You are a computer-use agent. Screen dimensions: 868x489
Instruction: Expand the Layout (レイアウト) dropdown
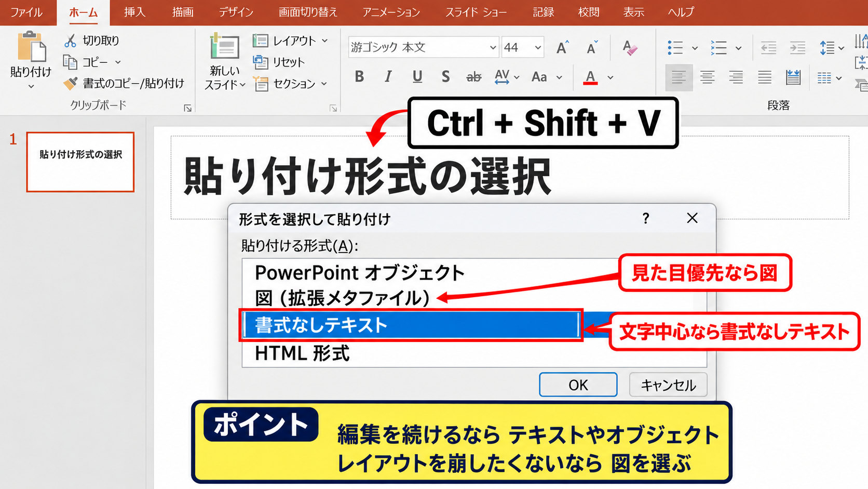[324, 41]
